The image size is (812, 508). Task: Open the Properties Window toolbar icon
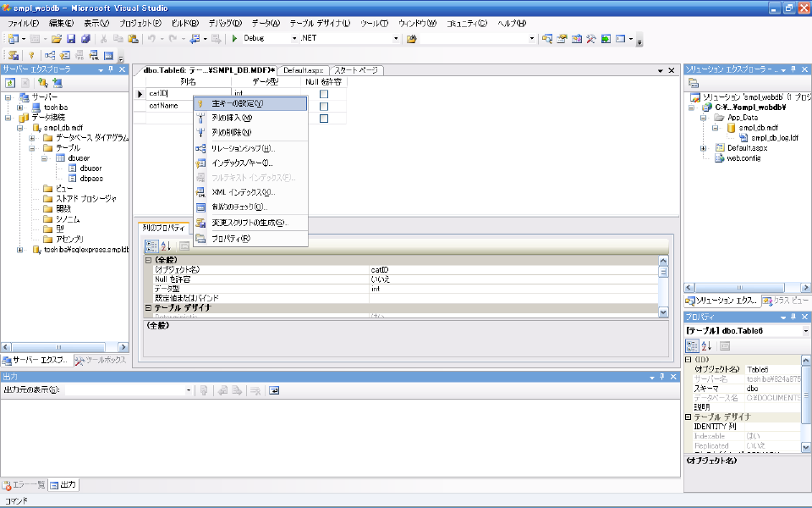[562, 39]
